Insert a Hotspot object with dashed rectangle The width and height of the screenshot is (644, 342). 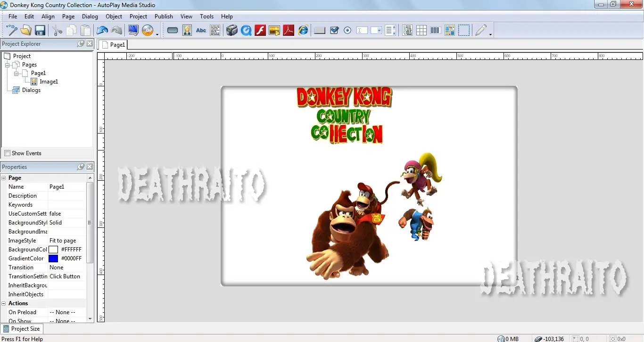click(x=464, y=31)
